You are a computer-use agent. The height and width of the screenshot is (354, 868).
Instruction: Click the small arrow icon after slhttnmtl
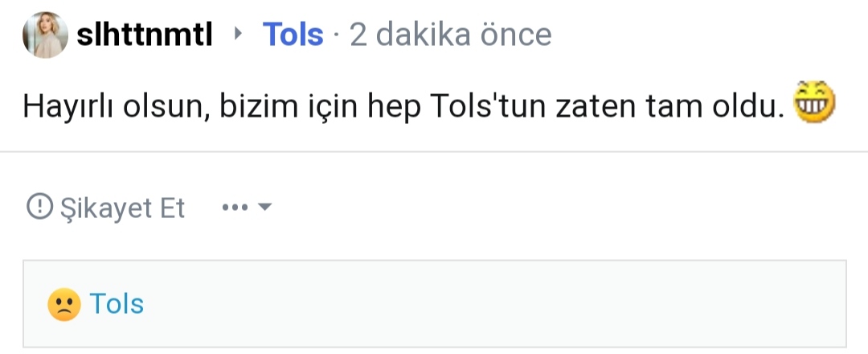coord(237,35)
